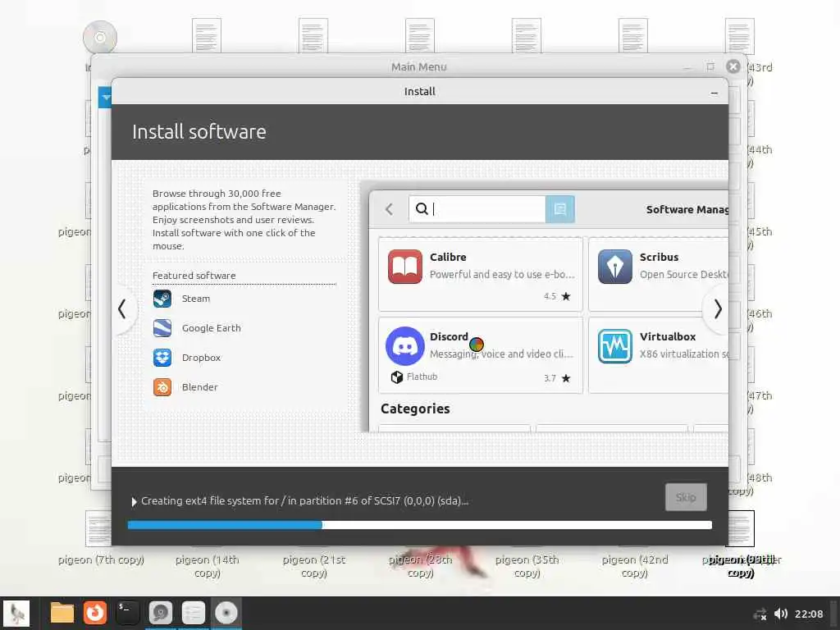Go to previous installer slide
The width and height of the screenshot is (840, 630).
click(122, 308)
